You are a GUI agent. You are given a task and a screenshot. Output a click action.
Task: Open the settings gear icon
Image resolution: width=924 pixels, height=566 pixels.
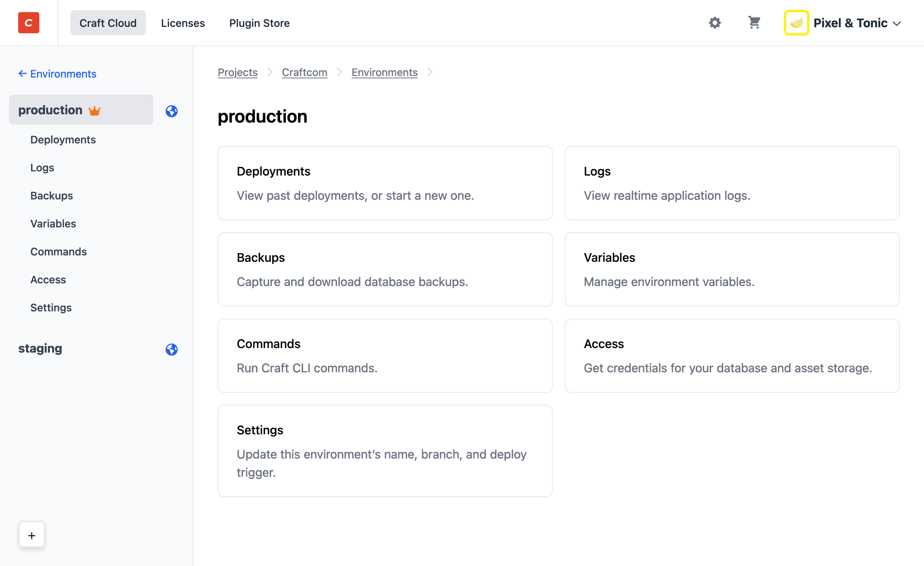[x=715, y=23]
